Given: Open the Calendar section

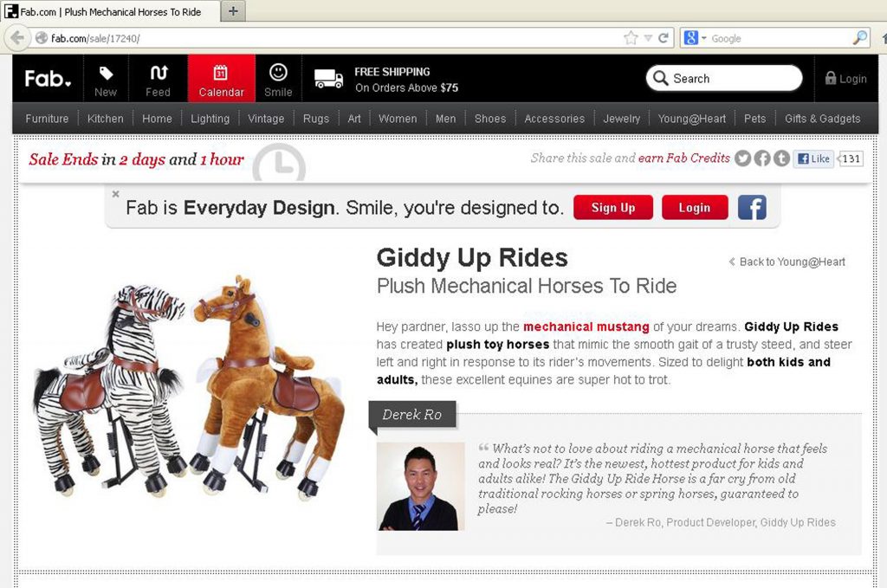Looking at the screenshot, I should pyautogui.click(x=221, y=79).
